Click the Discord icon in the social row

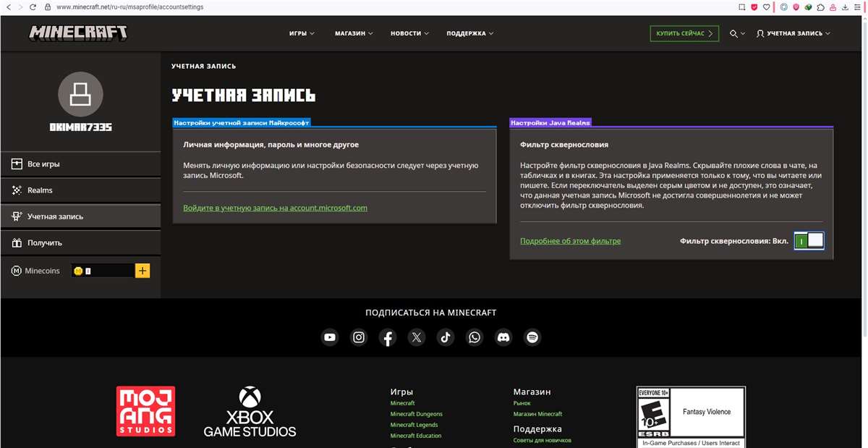pos(503,337)
